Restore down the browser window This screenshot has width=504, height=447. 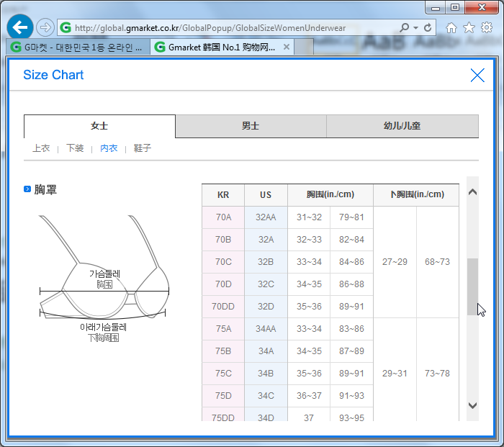455,7
